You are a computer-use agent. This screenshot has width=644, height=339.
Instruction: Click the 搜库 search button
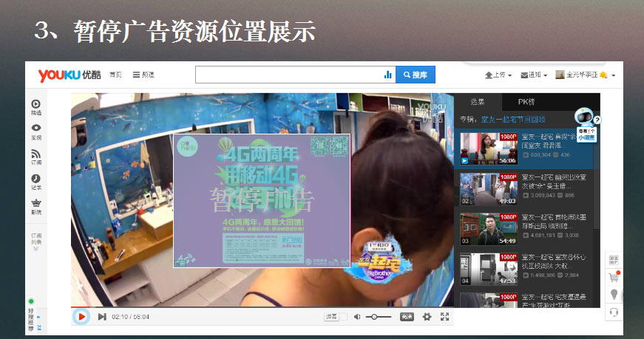(x=416, y=75)
